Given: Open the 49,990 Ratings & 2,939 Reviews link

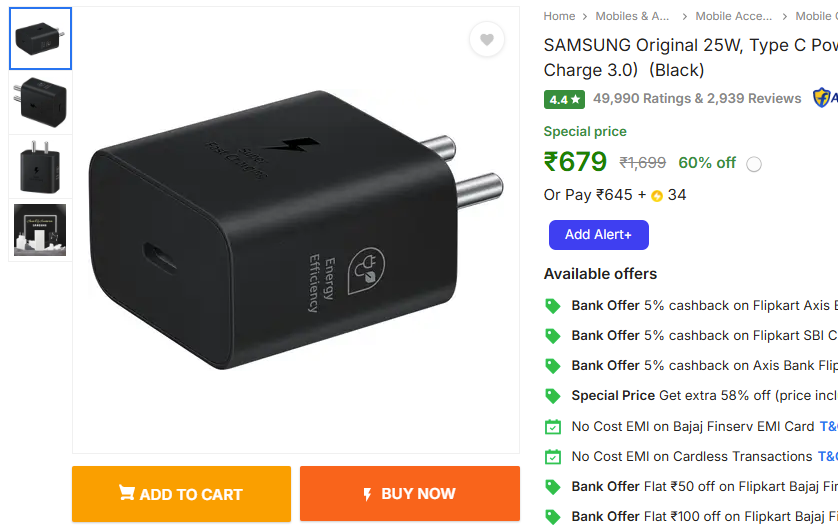Looking at the screenshot, I should point(697,99).
